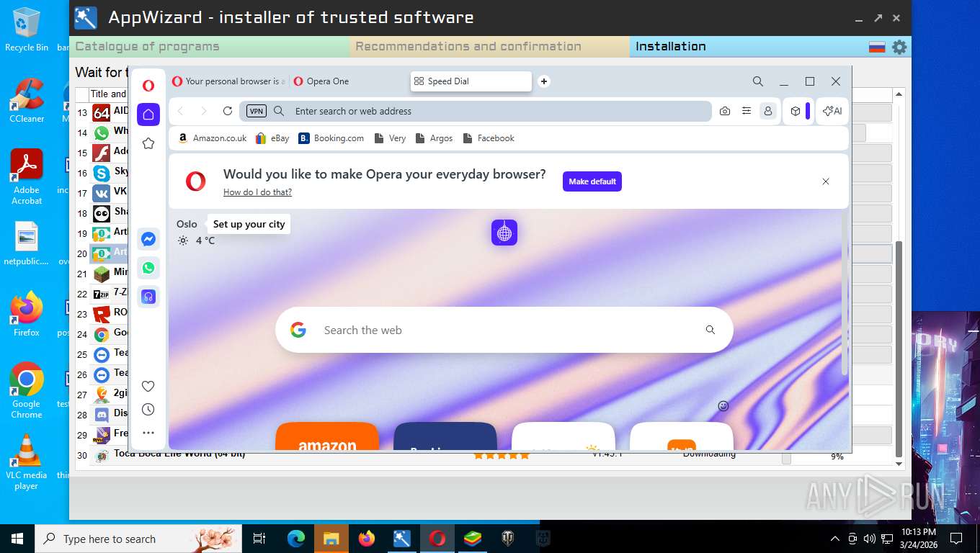Add a new tab in Opera

[544, 81]
